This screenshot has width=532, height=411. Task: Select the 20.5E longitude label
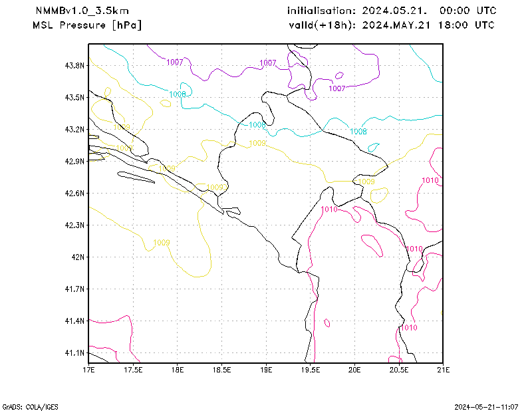pos(399,370)
